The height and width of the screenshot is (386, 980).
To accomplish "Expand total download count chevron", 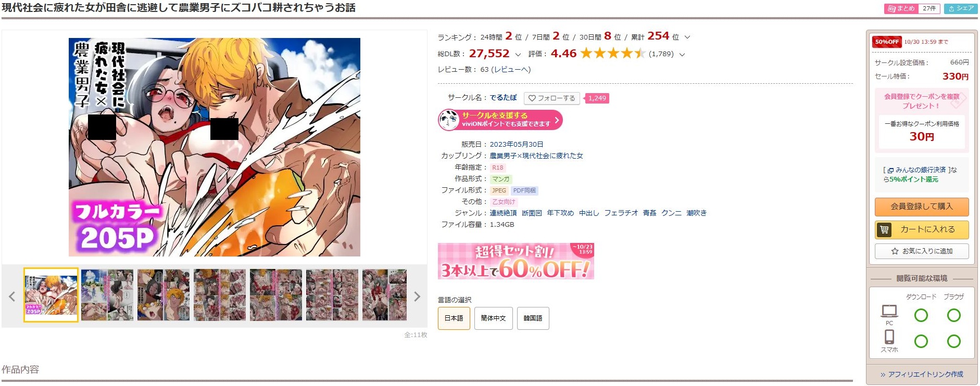I will tap(518, 54).
